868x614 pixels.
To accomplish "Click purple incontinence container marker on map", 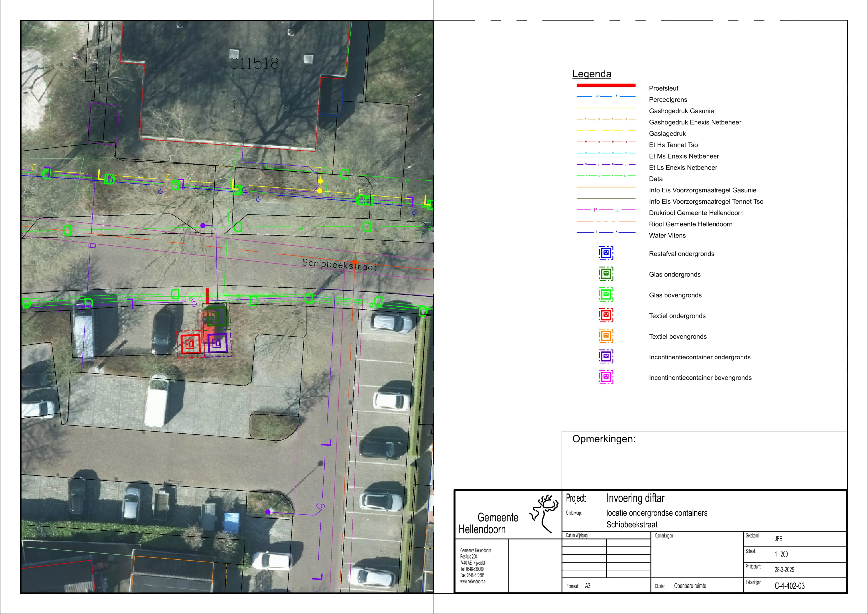I will pyautogui.click(x=217, y=343).
